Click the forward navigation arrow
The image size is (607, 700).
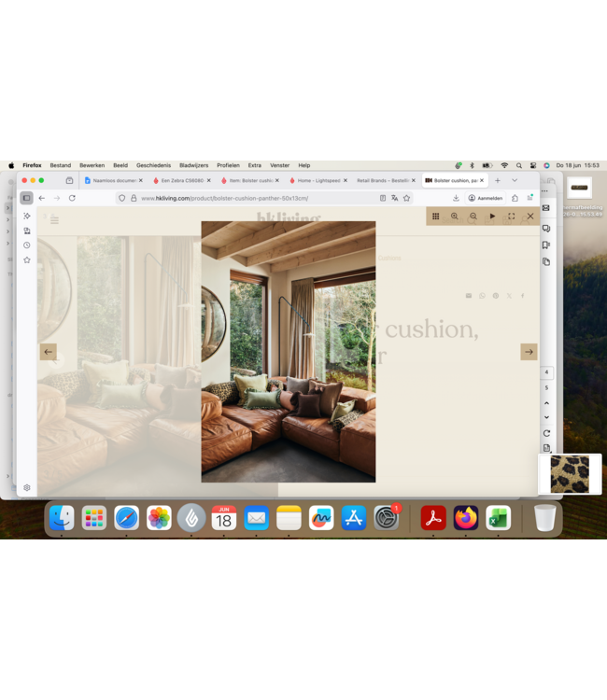[57, 198]
